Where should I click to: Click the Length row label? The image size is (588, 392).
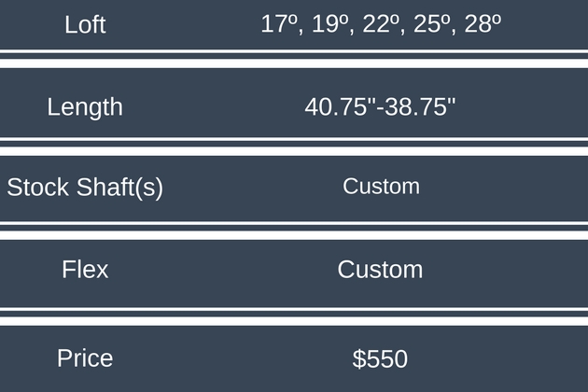tap(85, 106)
